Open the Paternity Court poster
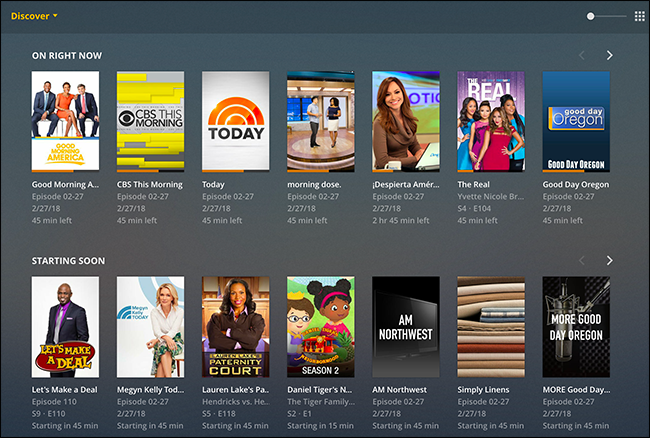 pyautogui.click(x=235, y=327)
